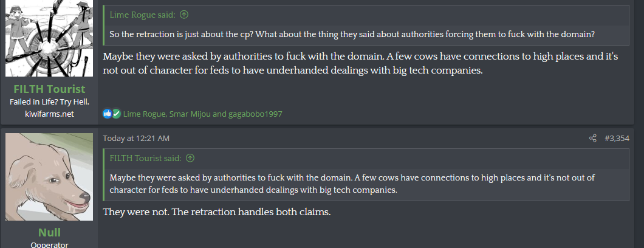
Task: Open Null's dog avatar image
Action: pyautogui.click(x=49, y=177)
